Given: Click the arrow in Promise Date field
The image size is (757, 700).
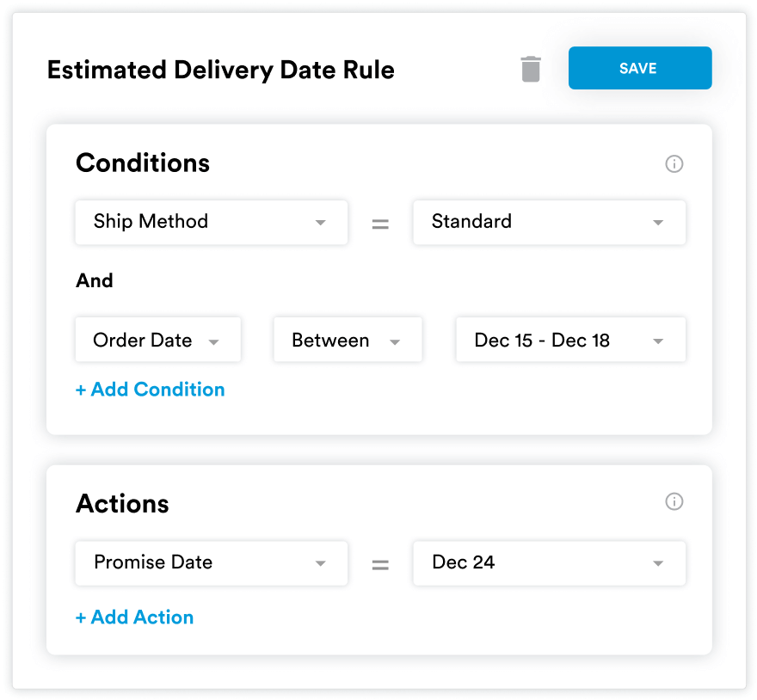Looking at the screenshot, I should (320, 563).
